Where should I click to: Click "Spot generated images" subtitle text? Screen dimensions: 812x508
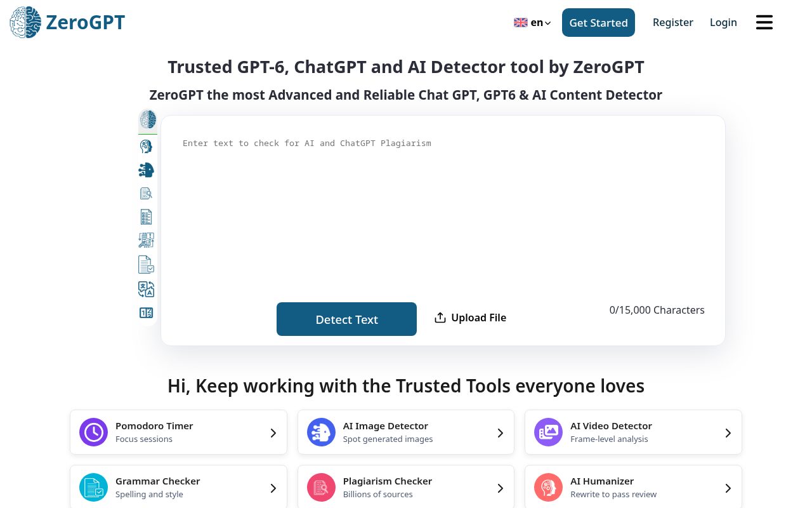click(x=388, y=439)
